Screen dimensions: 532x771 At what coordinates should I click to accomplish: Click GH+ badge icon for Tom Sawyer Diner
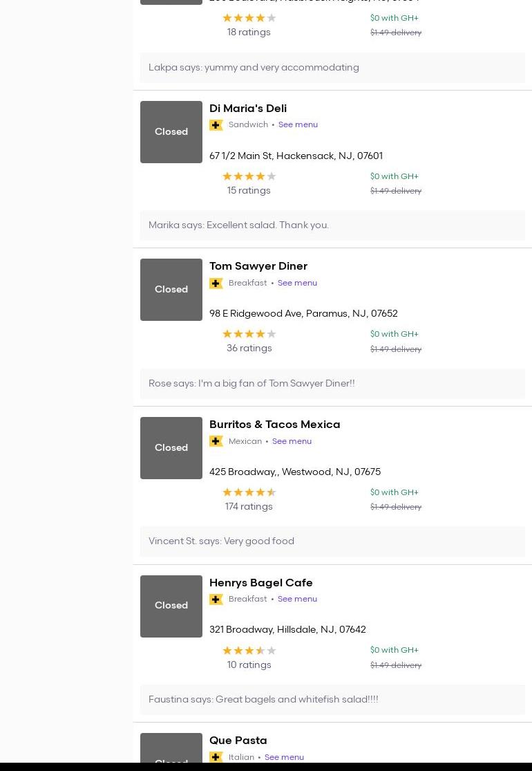[x=216, y=284]
